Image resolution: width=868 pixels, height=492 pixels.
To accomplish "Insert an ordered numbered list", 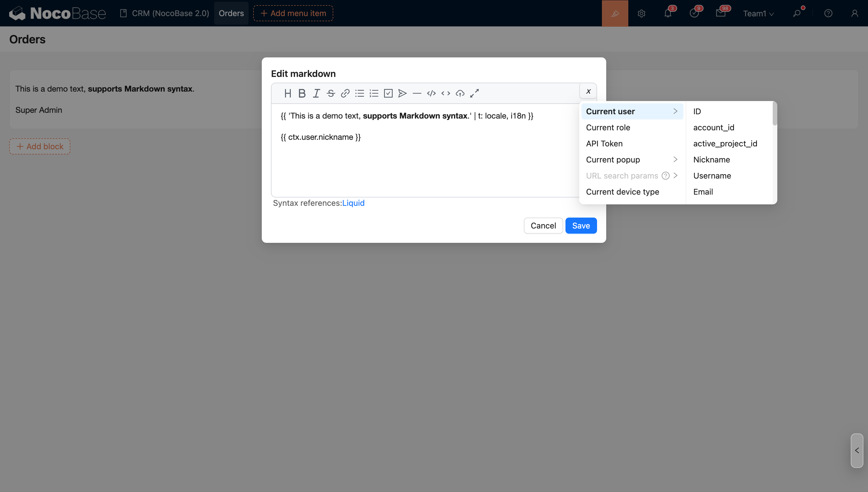I will [374, 93].
